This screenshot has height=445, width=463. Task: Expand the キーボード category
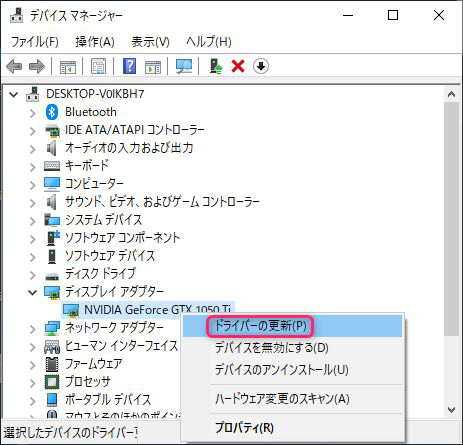tap(32, 166)
